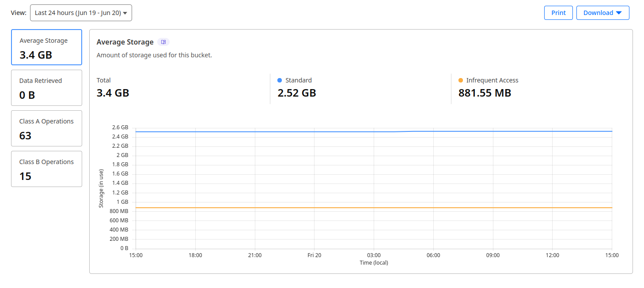Click the Total value of 3.4 GB
This screenshot has height=288, width=644.
click(x=113, y=93)
